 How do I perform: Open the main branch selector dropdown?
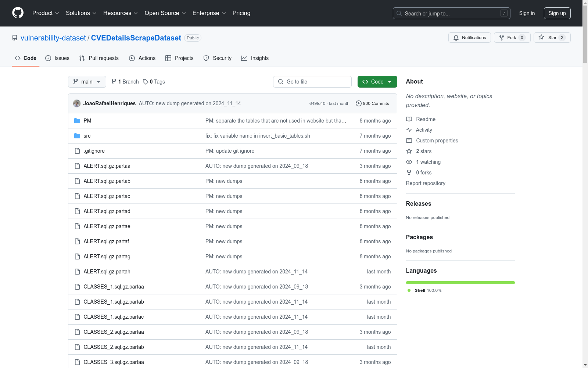coord(87,82)
